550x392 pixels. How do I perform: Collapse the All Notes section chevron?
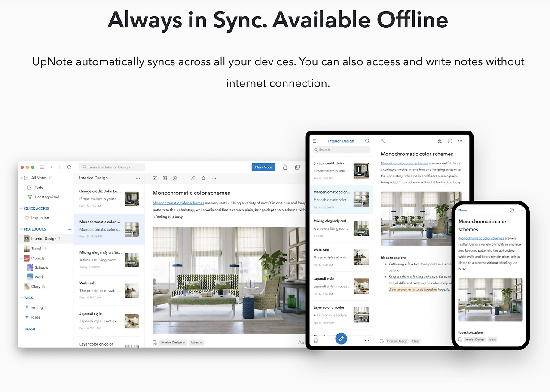[x=21, y=178]
